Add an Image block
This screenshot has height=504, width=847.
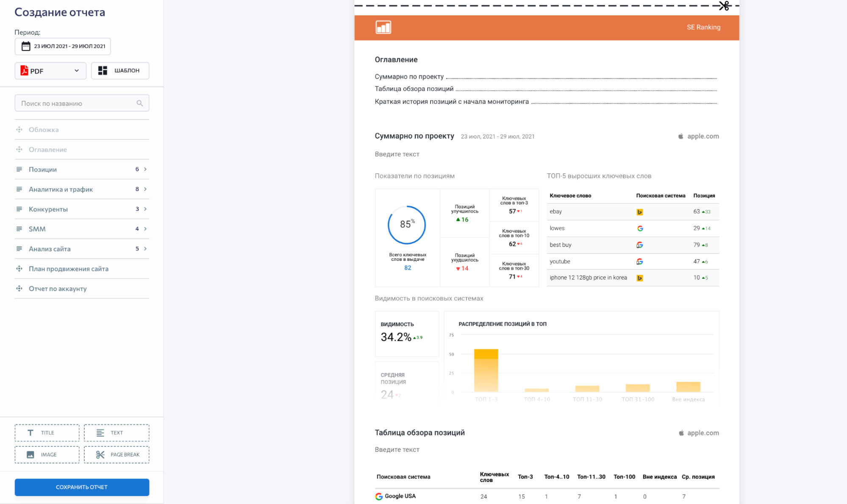click(47, 454)
